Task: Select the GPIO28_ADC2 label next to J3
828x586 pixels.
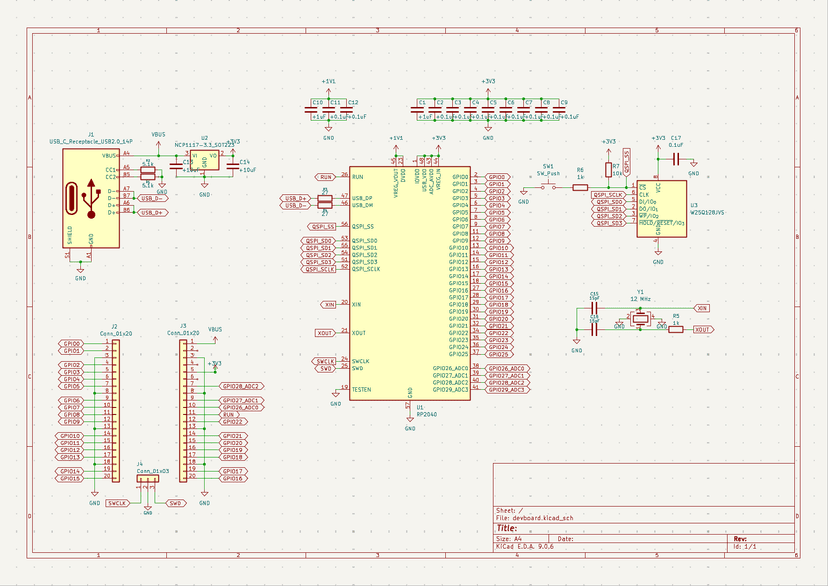Action: click(x=241, y=385)
